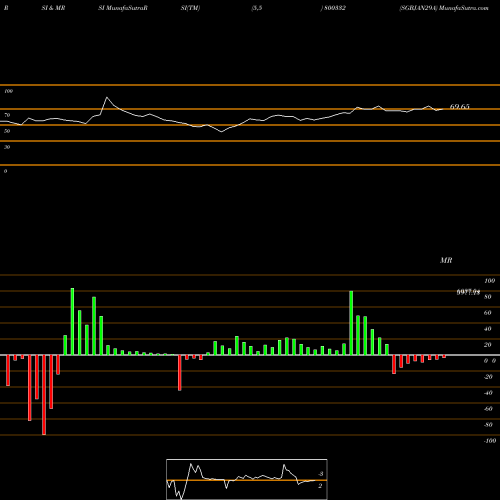Viewport: 500px width, 500px height.
Task: Click the 69.65 RSI value label
Action: (460, 107)
